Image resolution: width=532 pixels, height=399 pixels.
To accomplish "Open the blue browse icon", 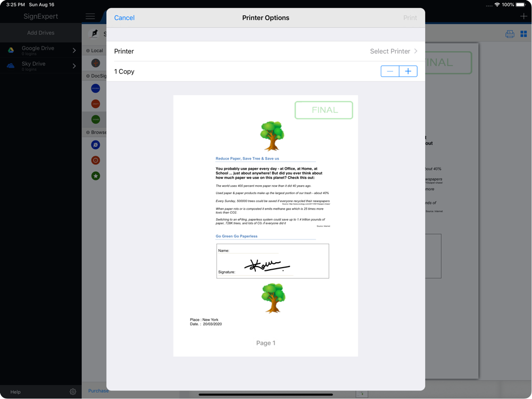I will 96,145.
